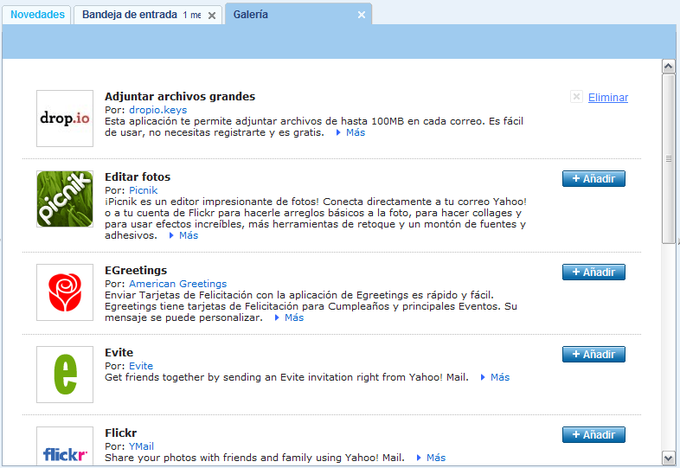680x468 pixels.
Task: Click the X icon beside Eliminar
Action: coord(576,97)
